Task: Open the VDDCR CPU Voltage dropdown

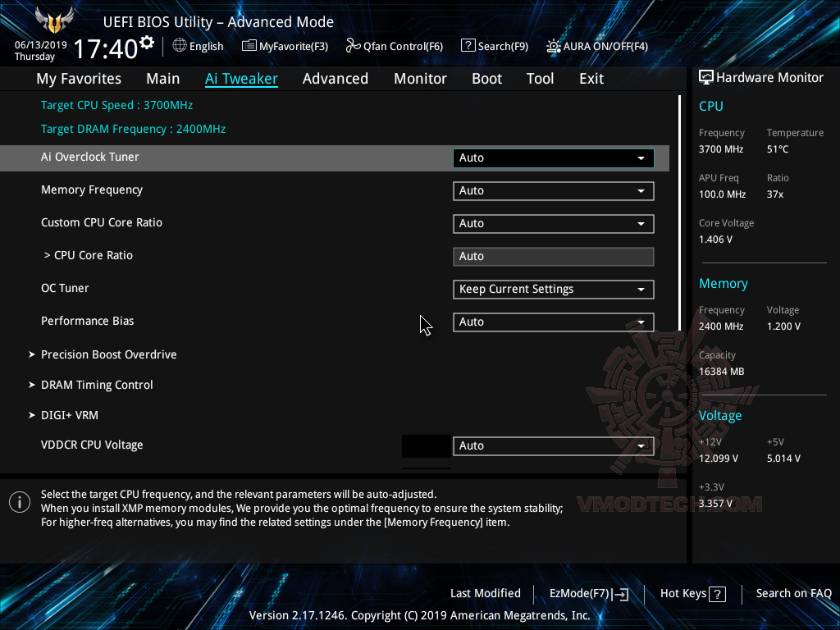Action: click(x=554, y=445)
